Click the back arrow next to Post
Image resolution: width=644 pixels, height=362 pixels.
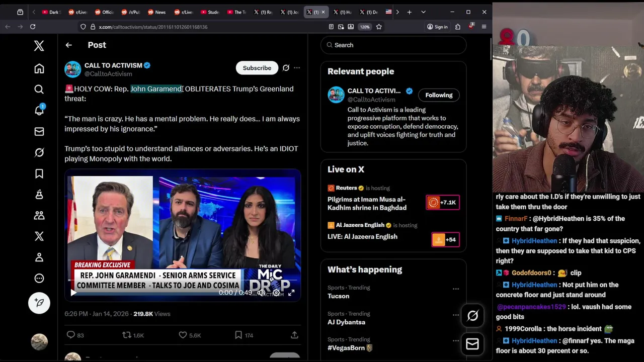[68, 45]
